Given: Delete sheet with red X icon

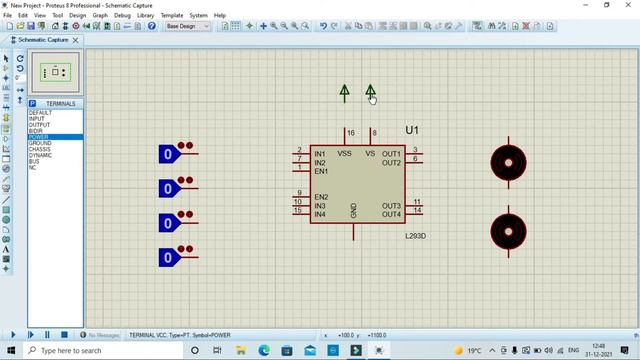Looking at the screenshot, I should coord(526,26).
